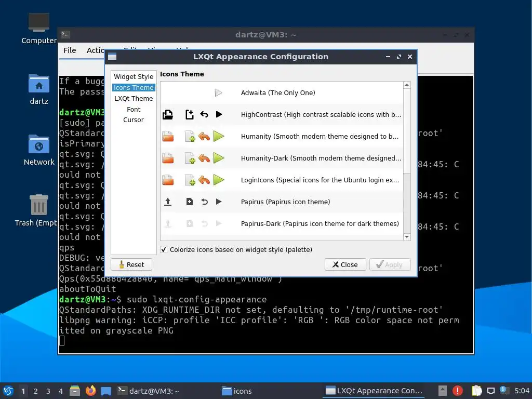Click the LoginIcons folder preview icon
Screen dimensions: 532x399
click(x=168, y=180)
